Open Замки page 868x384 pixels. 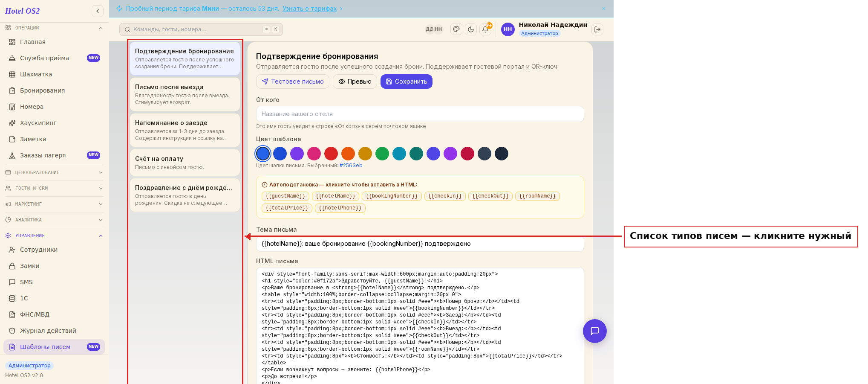click(54, 266)
